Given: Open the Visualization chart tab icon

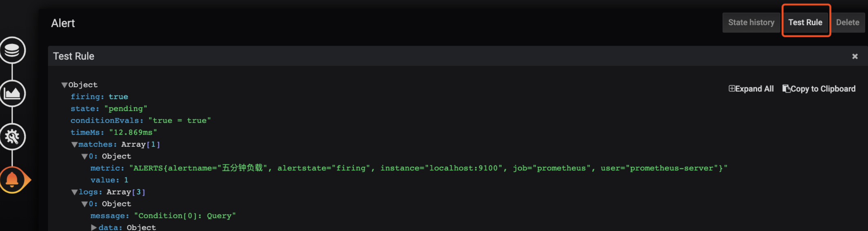Looking at the screenshot, I should pyautogui.click(x=12, y=94).
